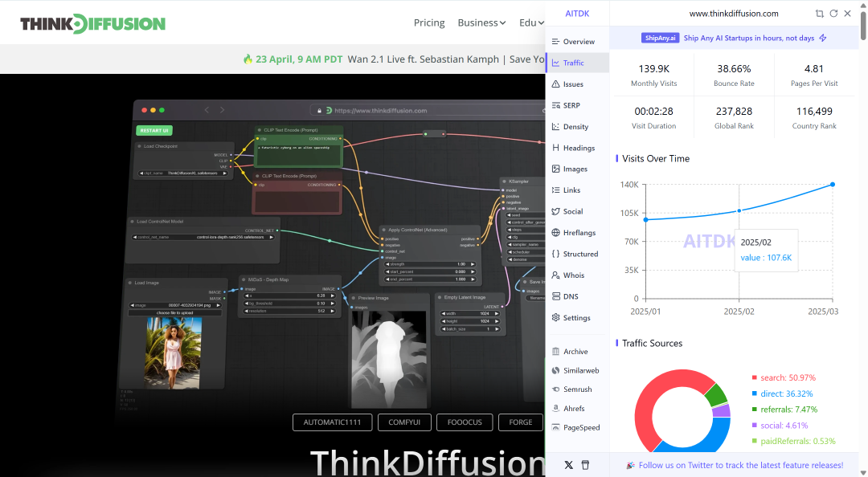Click the crop screenshot icon in AITDK header
Screen dimensions: 868x477
click(x=819, y=14)
